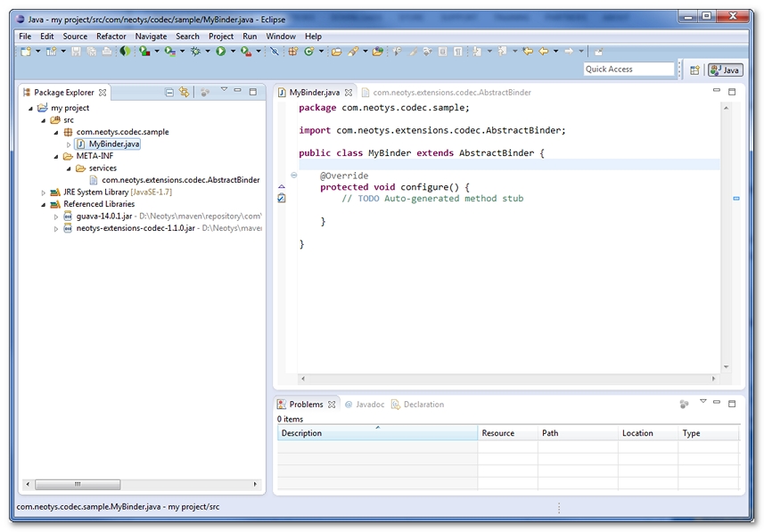The width and height of the screenshot is (764, 532).
Task: Open the Run button dropdown arrow
Action: point(233,52)
